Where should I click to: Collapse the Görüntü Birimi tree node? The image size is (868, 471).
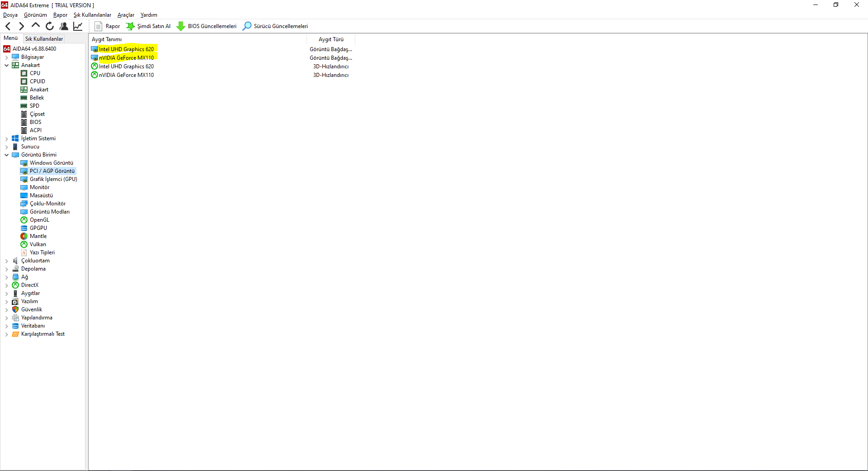(6, 155)
